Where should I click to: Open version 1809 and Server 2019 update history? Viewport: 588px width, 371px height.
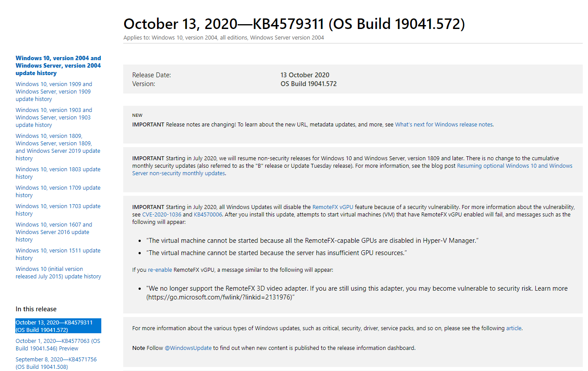pyautogui.click(x=58, y=147)
